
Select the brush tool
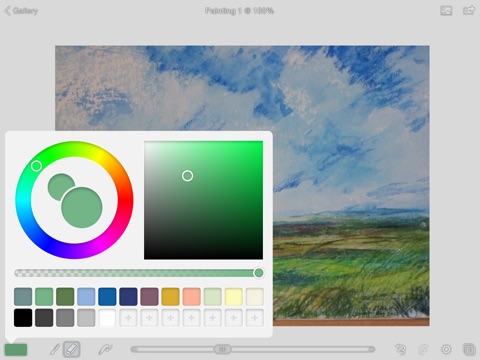click(55, 349)
